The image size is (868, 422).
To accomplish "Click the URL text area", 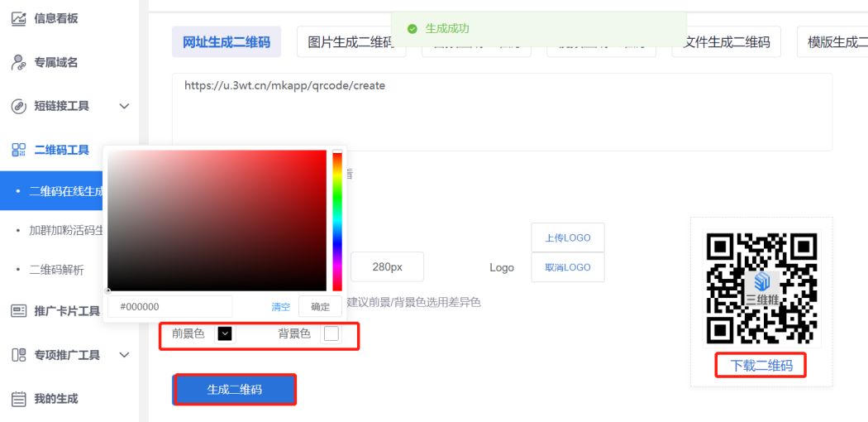I will [502, 112].
